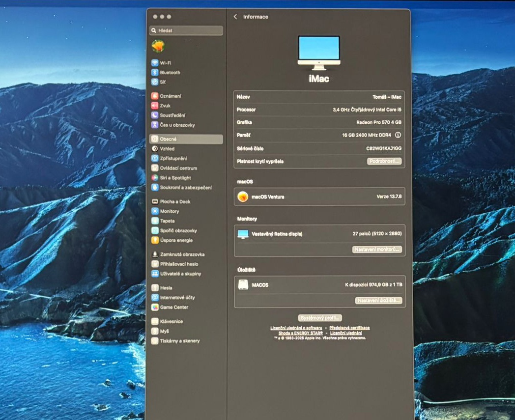Open the Internetové účty icon
515x420 pixels.
155,298
